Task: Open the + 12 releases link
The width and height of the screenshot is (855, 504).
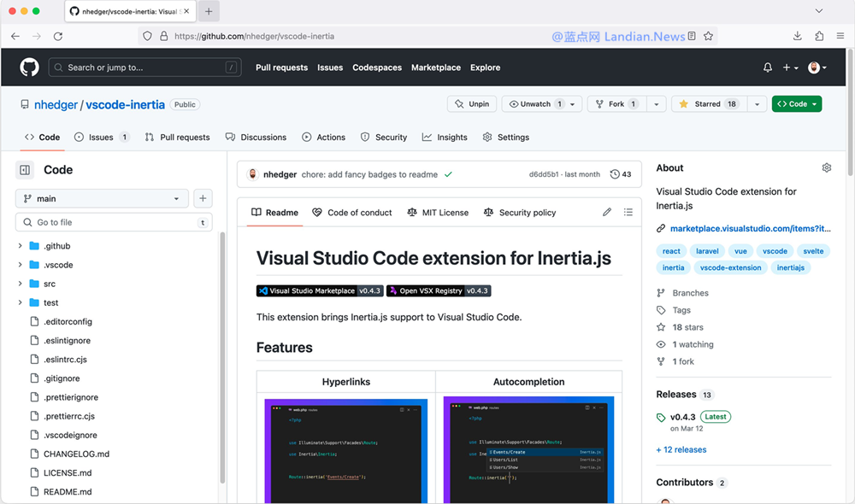Action: (x=681, y=449)
